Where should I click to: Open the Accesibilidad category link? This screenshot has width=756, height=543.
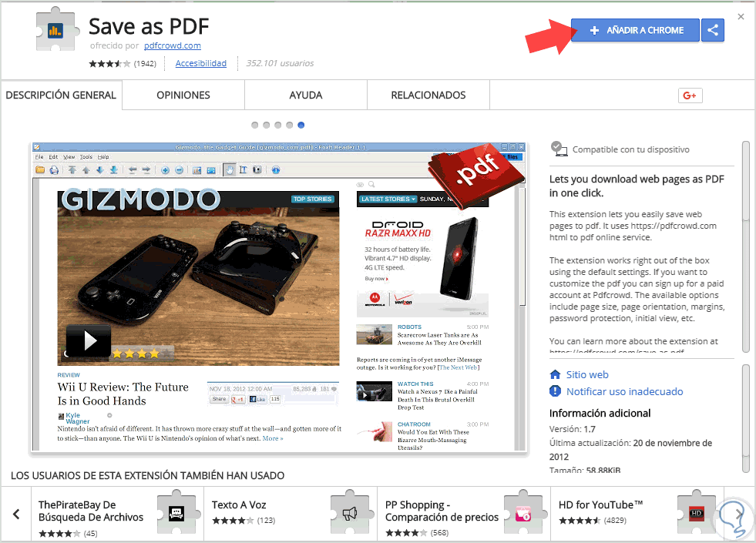200,64
